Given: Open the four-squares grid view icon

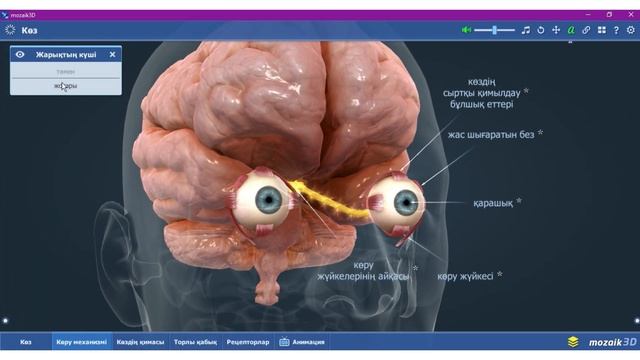Looking at the screenshot, I should 602,30.
